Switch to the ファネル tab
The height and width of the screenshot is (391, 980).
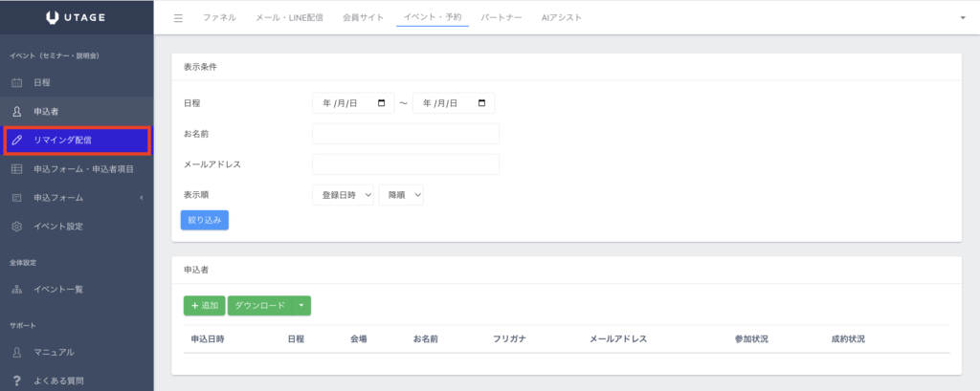pyautogui.click(x=219, y=18)
